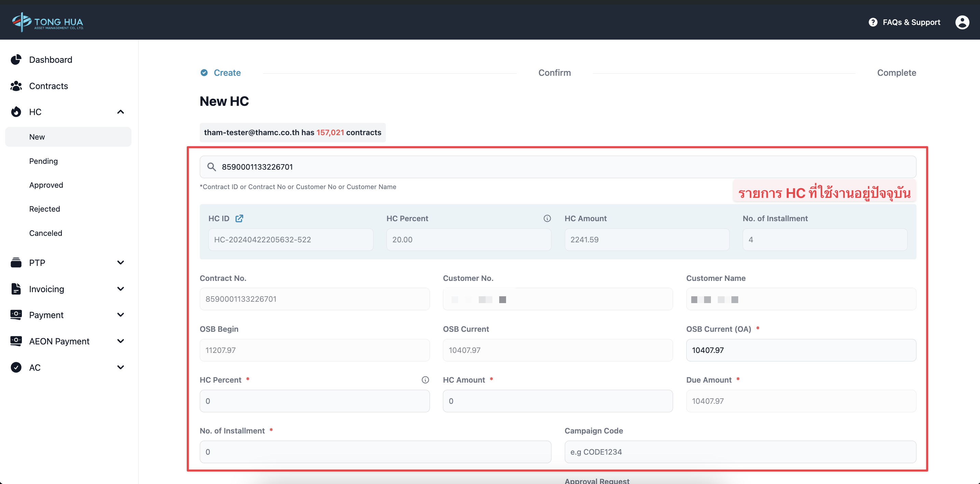
Task: Click the FAQs & Support help icon
Action: pos(873,22)
